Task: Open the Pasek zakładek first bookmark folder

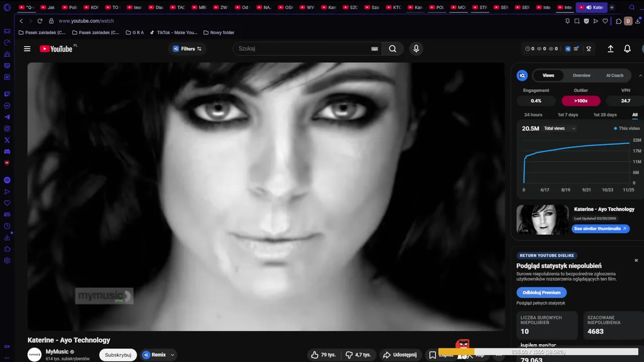Action: click(x=42, y=33)
